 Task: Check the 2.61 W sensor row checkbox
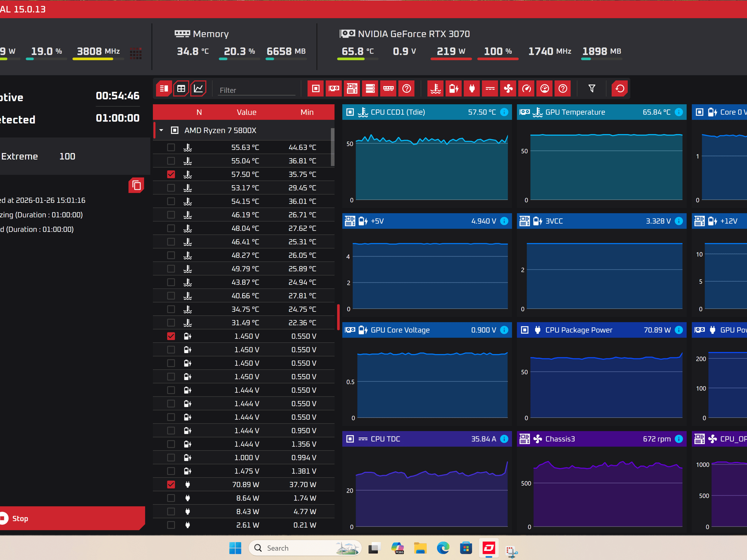tap(171, 525)
